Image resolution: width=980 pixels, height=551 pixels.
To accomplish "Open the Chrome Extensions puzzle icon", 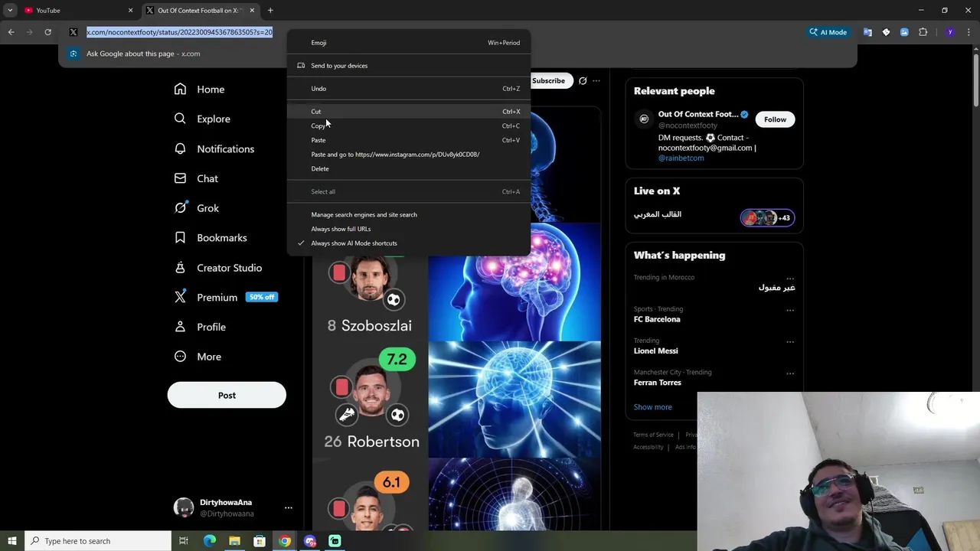I will [x=923, y=32].
